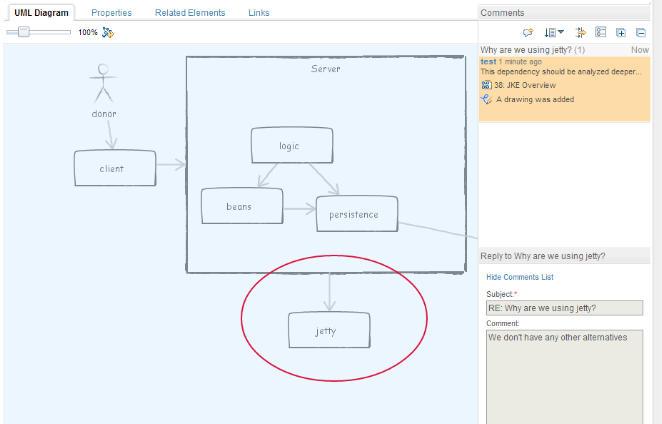Click the drawing added pencil icon
Viewport: 662px width, 424px height.
point(486,99)
